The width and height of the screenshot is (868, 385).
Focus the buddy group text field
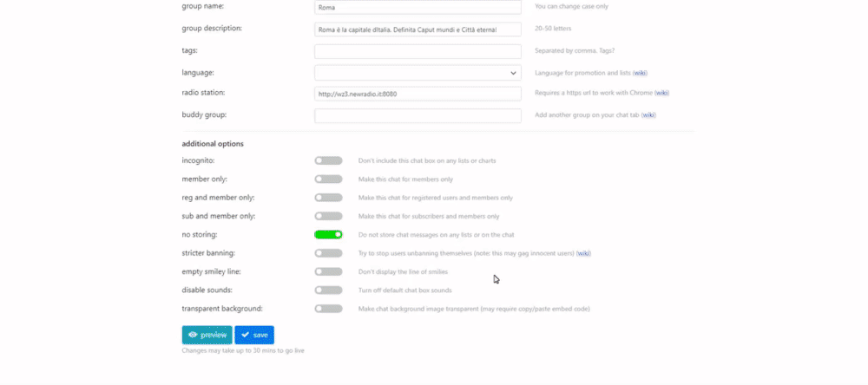pyautogui.click(x=418, y=115)
